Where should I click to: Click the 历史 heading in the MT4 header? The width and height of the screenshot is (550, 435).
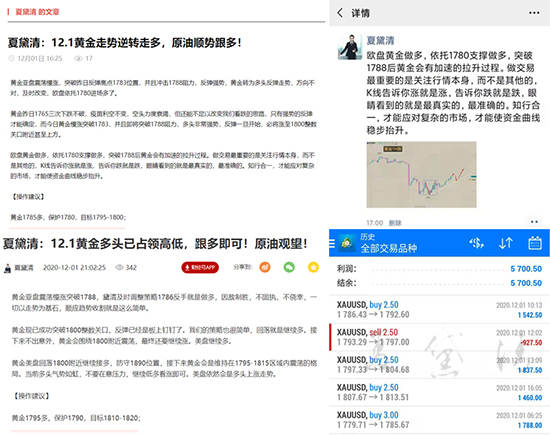[367, 237]
